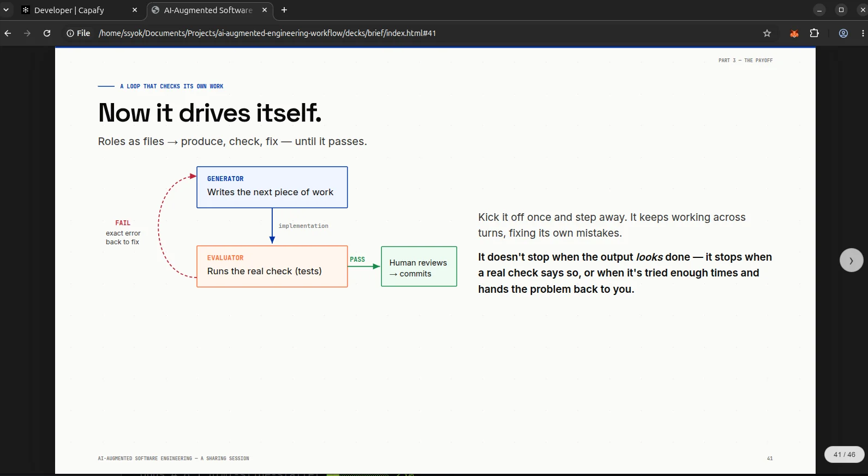This screenshot has width=868, height=476.
Task: Click the 41 / 46 slide counter
Action: coord(844,455)
